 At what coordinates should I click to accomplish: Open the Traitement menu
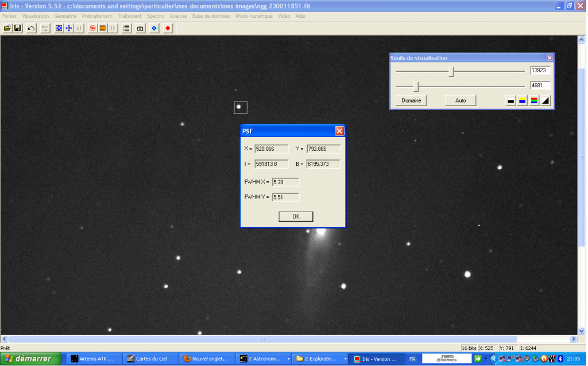(x=130, y=15)
